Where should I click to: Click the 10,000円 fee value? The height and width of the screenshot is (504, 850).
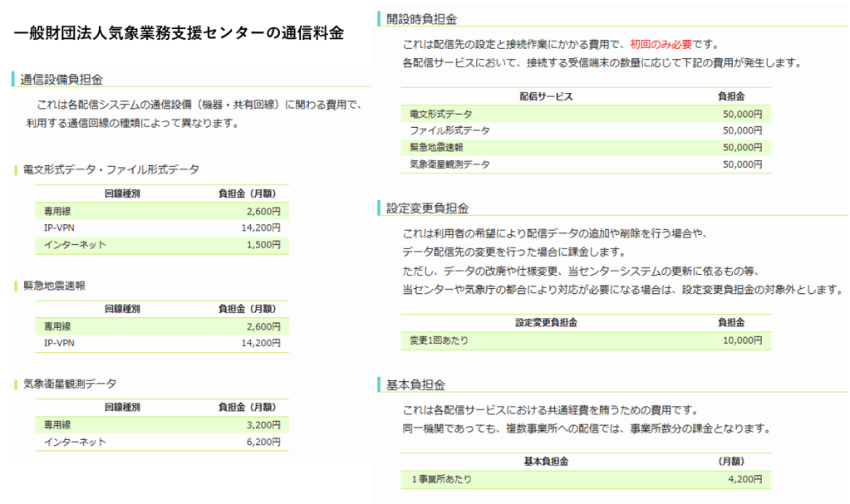point(741,340)
